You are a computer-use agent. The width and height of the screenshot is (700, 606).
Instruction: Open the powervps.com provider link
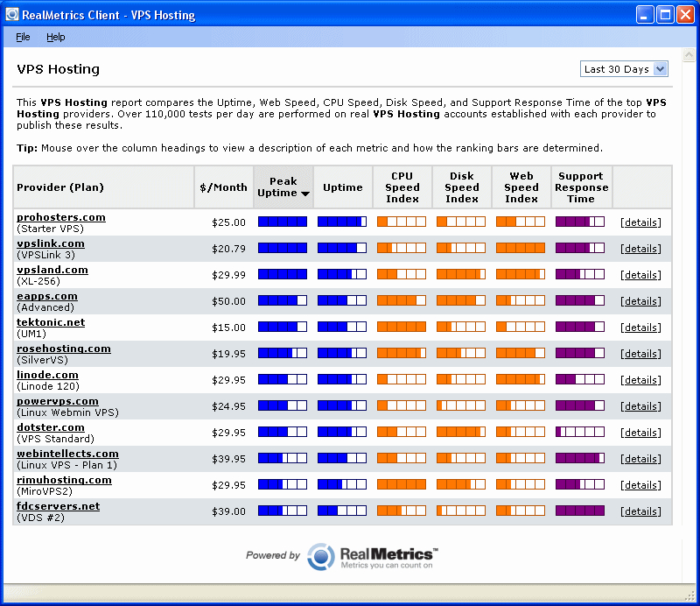pyautogui.click(x=58, y=401)
